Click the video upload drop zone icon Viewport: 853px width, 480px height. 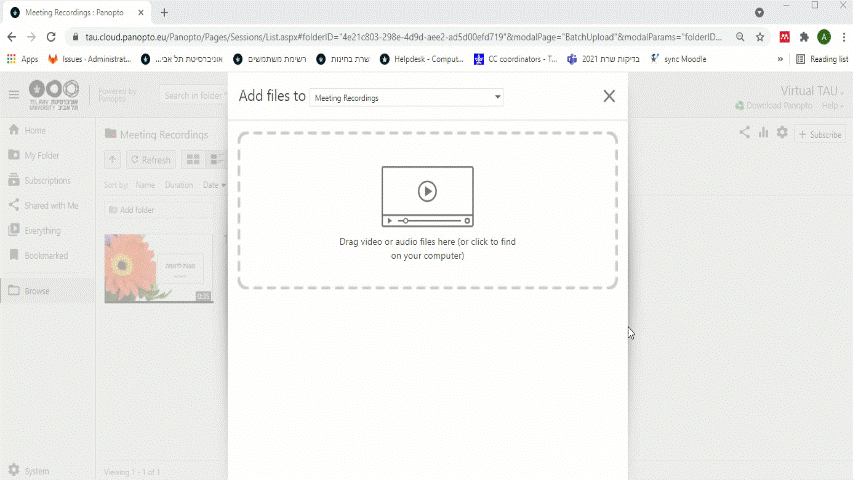pos(428,196)
